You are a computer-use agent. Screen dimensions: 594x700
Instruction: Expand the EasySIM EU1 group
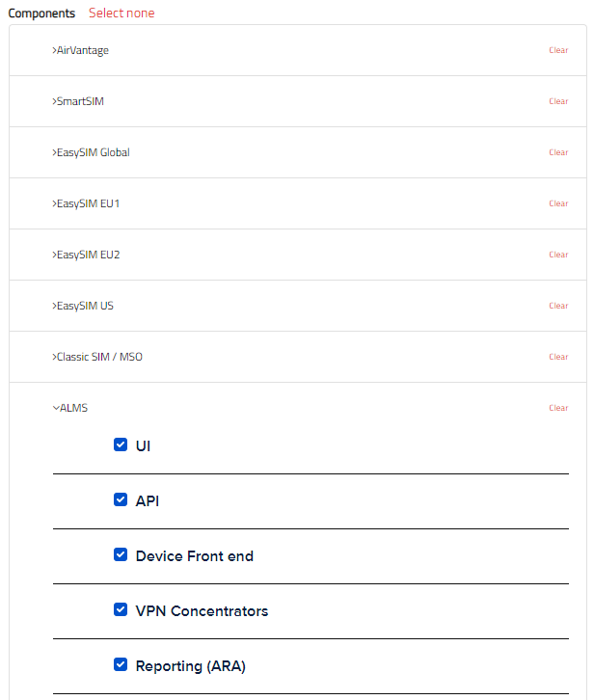(86, 203)
